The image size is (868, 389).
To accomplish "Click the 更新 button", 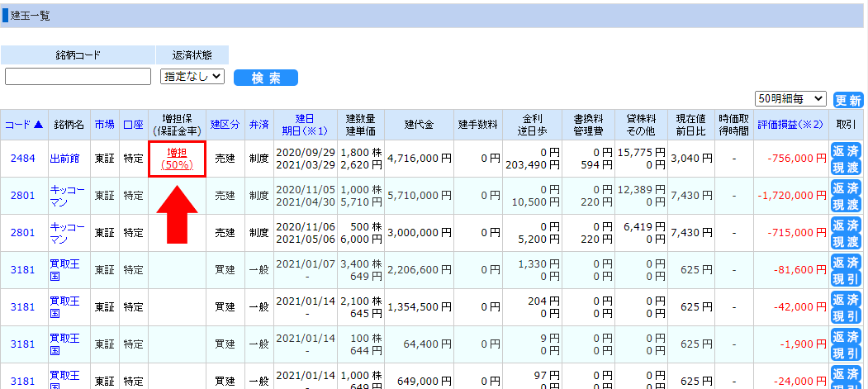I will [x=848, y=100].
